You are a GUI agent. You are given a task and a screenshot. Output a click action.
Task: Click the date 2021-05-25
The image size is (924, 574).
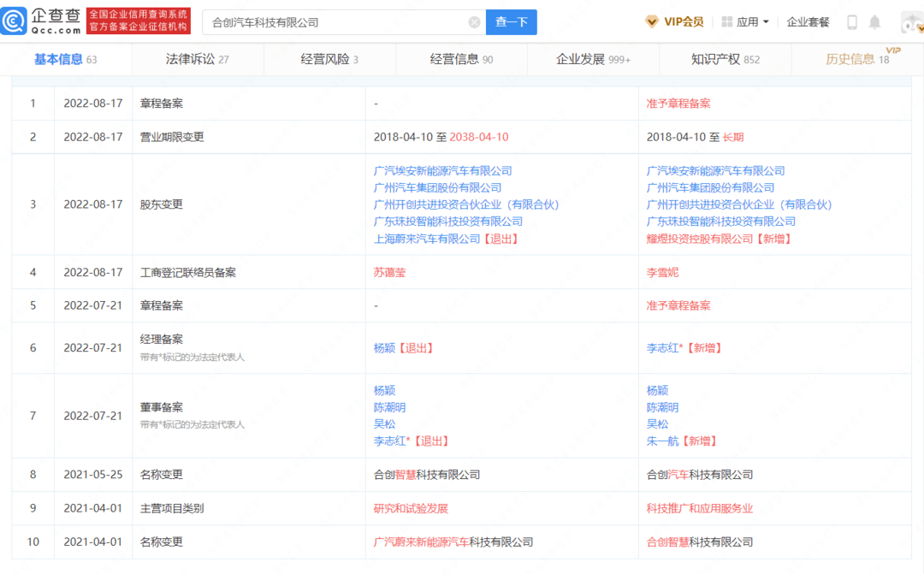tap(93, 475)
